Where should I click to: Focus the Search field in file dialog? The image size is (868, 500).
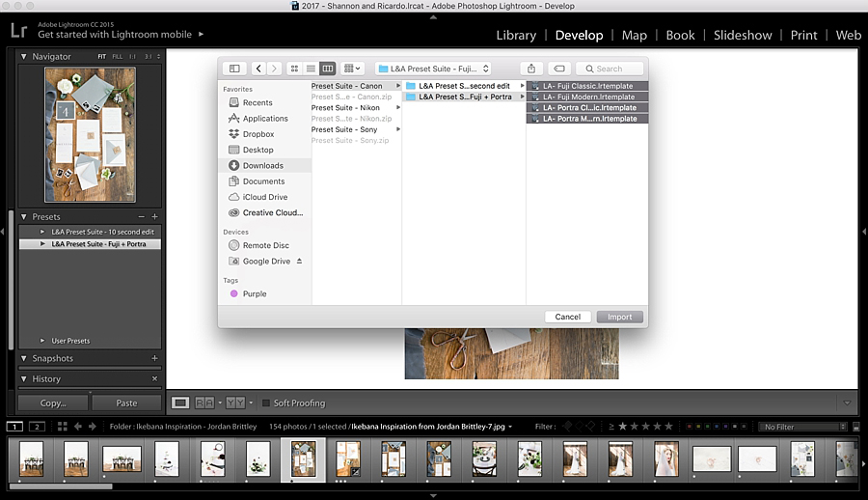pos(610,69)
